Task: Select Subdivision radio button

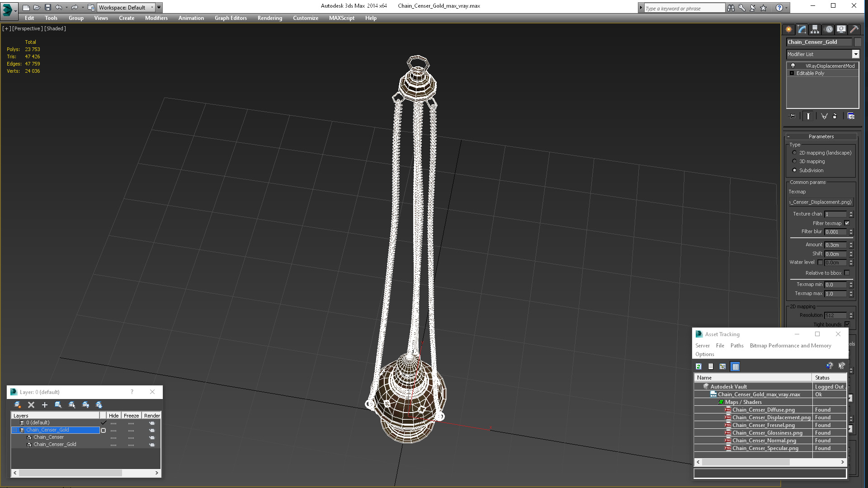Action: (x=794, y=170)
